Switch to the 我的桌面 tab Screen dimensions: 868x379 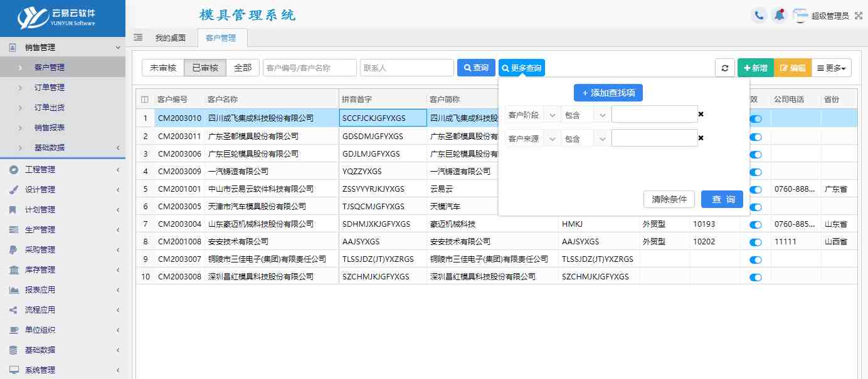(171, 38)
